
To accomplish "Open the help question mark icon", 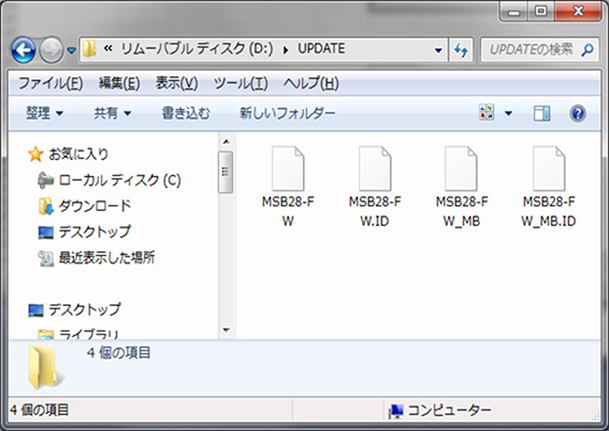I will [577, 113].
